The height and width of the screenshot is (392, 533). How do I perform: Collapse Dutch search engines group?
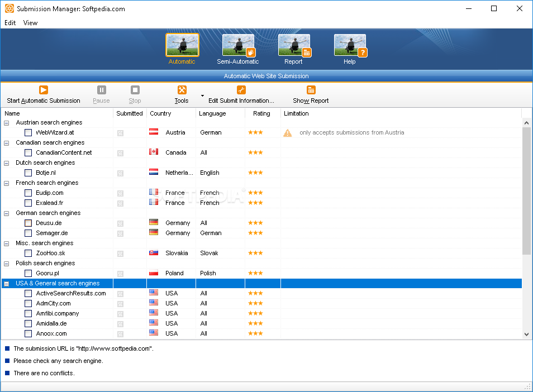[x=7, y=163]
